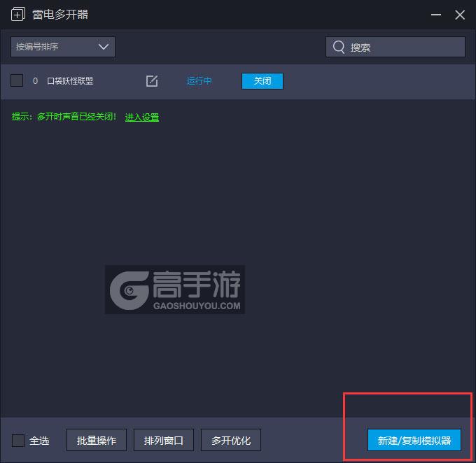Screen dimensions: 476x463
Task: Click the 批量操作 button
Action: [97, 440]
